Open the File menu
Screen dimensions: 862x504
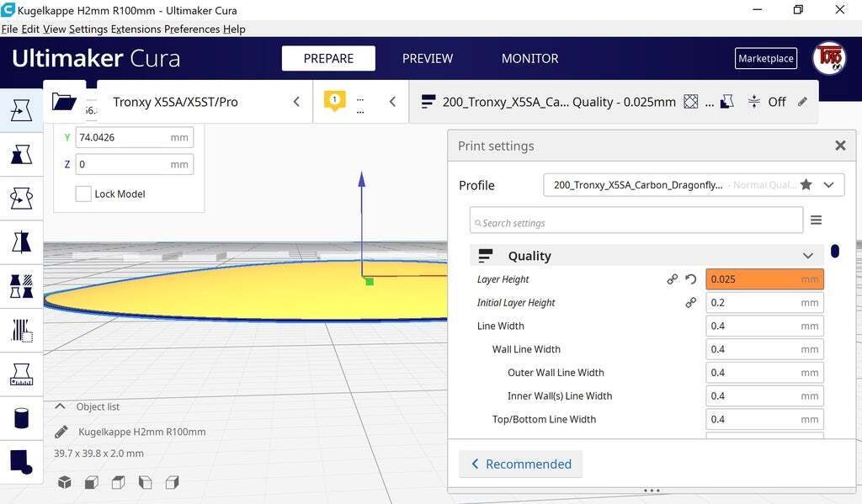tap(9, 29)
